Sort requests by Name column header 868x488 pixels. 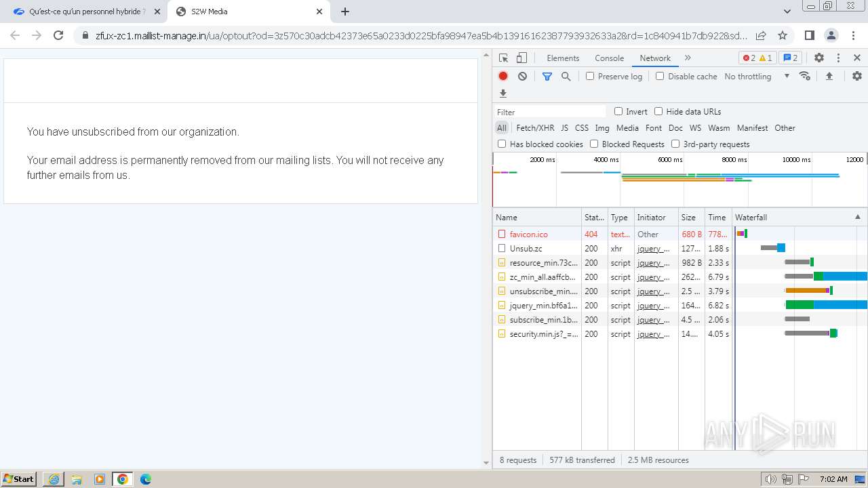(537, 217)
